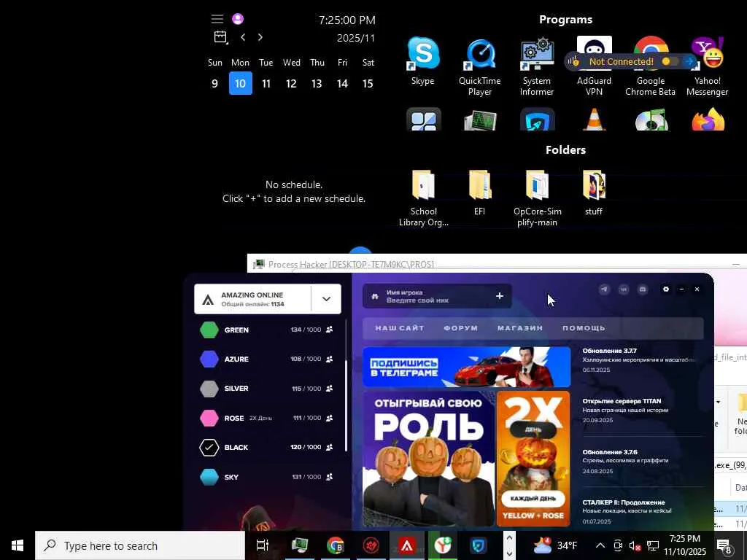Image resolution: width=747 pixels, height=560 pixels.
Task: Open the Windows Start menu
Action: (18, 545)
